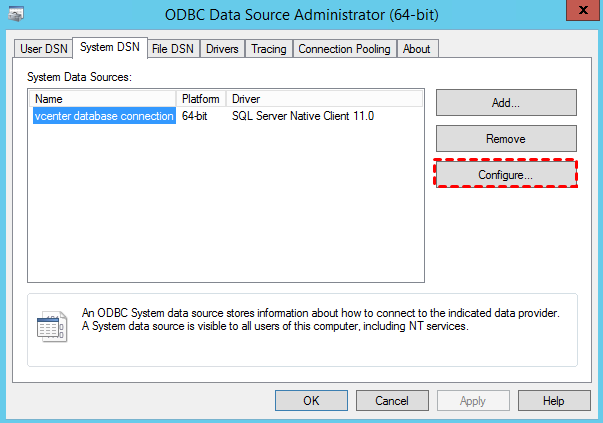The width and height of the screenshot is (603, 423).
Task: Switch to the User DSN tab
Action: [44, 49]
